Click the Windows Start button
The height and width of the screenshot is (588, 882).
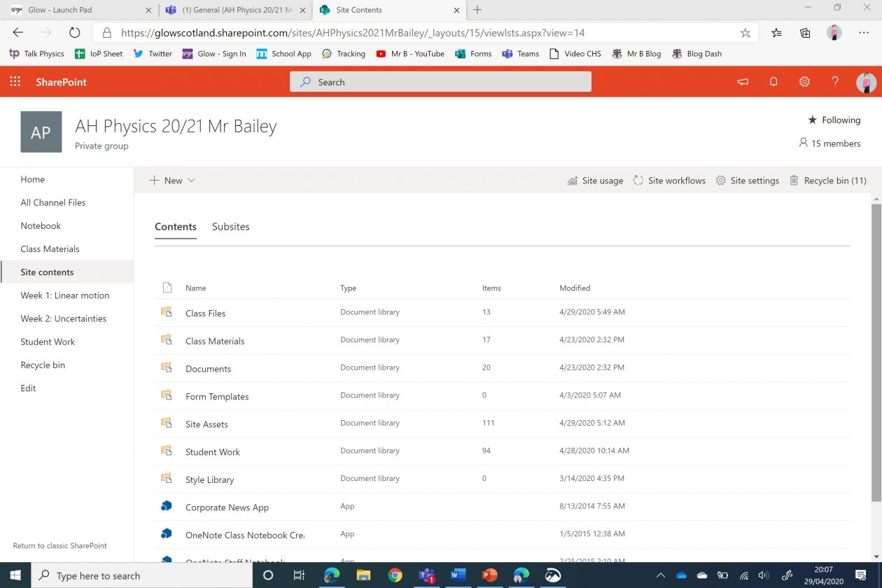point(15,575)
